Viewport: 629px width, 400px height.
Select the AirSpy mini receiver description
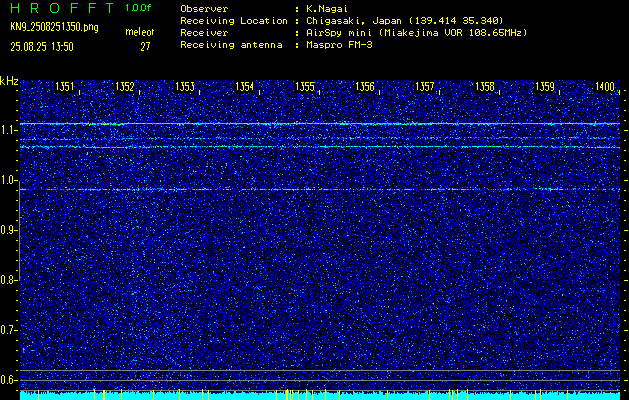(417, 33)
